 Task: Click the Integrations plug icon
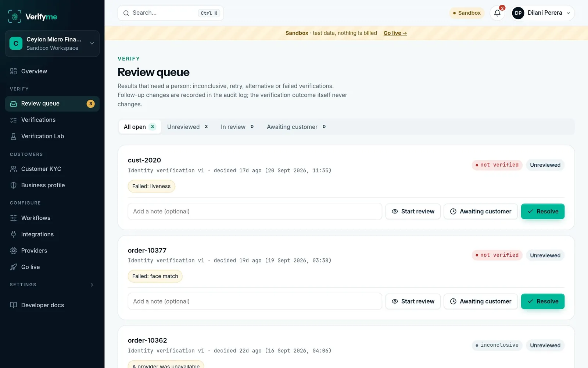click(x=14, y=234)
